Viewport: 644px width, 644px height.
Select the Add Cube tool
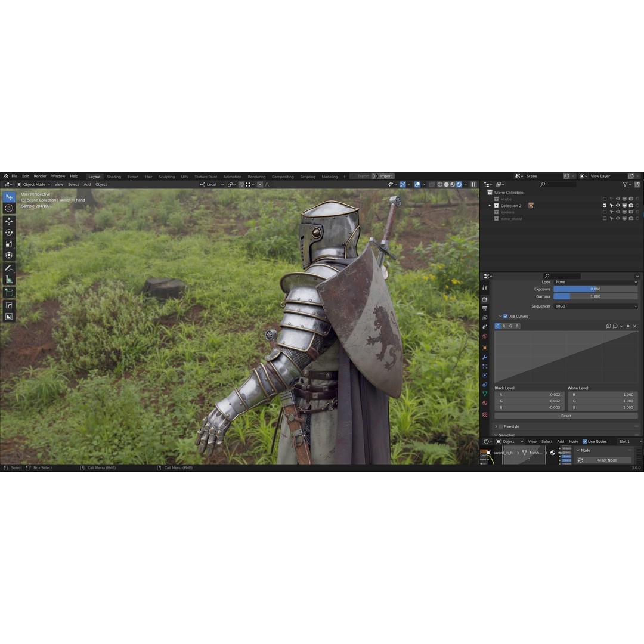[x=9, y=293]
